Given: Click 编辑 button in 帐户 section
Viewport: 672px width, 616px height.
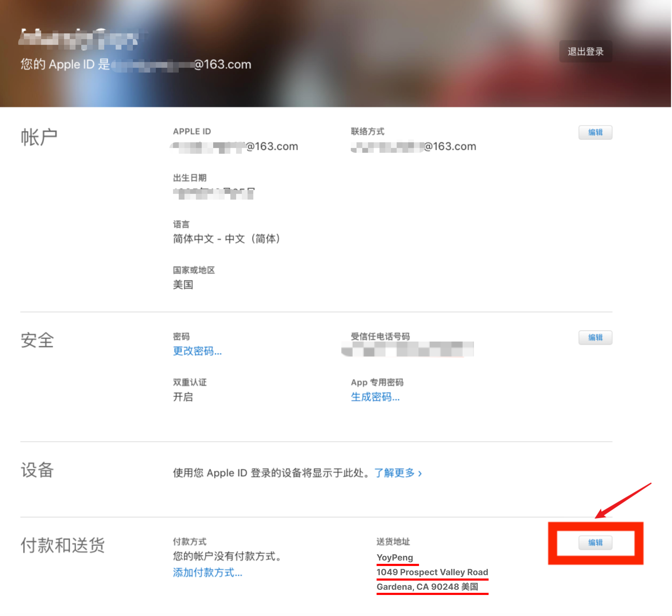Looking at the screenshot, I should click(x=595, y=132).
